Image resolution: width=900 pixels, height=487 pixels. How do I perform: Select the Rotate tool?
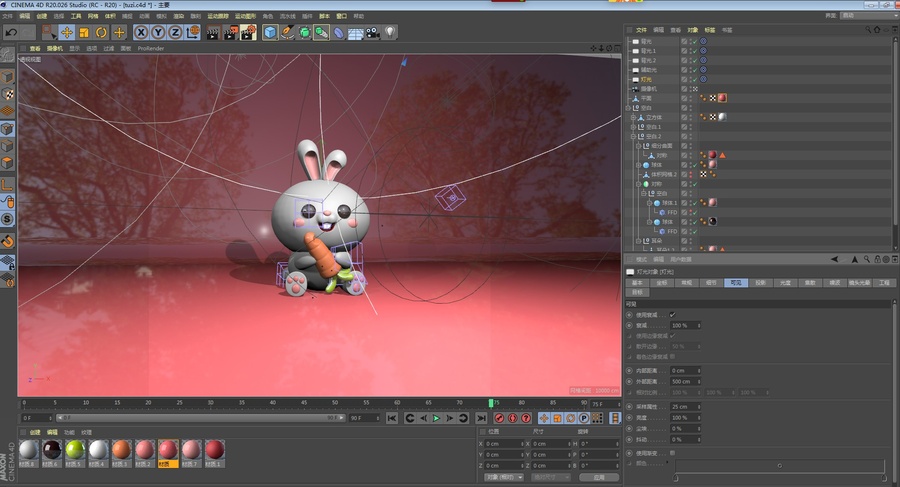pos(101,33)
